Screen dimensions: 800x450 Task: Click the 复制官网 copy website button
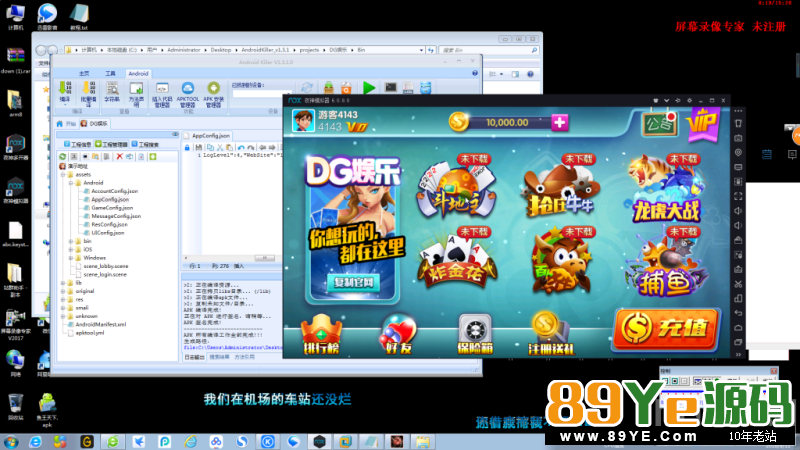click(353, 282)
